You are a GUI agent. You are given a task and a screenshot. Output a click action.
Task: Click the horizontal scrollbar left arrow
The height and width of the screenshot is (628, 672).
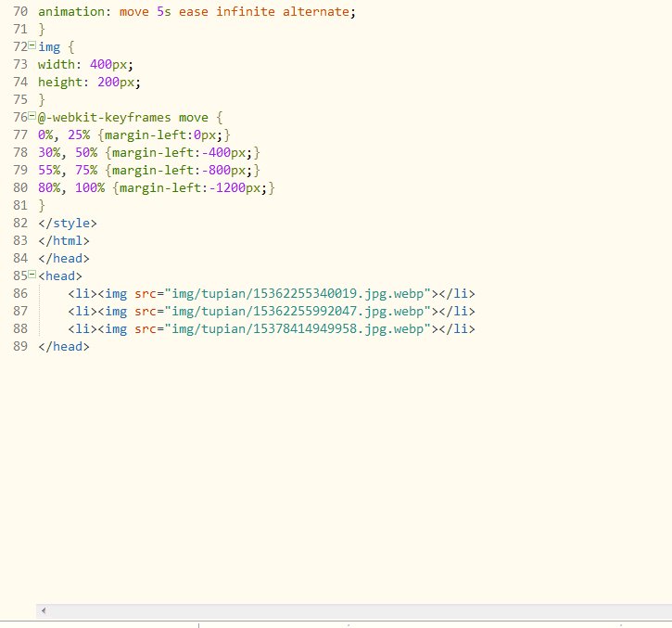pos(44,610)
